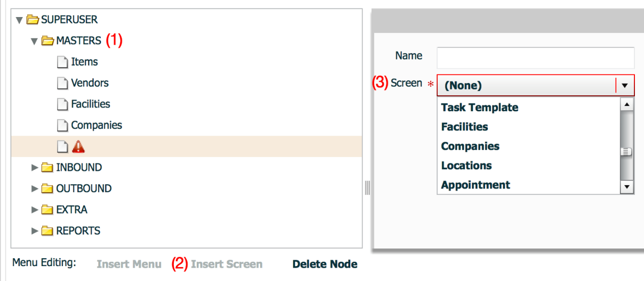Viewport: 644px width, 281px height.
Task: Click the Items page icon
Action: (x=63, y=62)
